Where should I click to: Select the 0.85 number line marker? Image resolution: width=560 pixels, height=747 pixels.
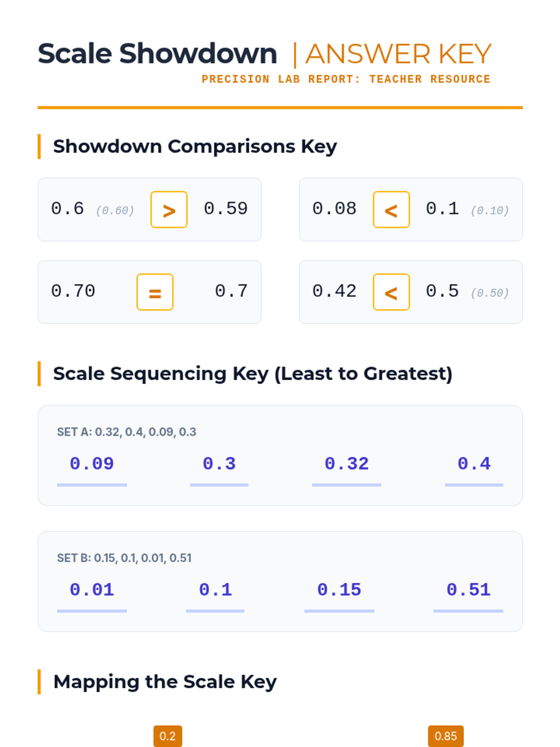point(446,736)
